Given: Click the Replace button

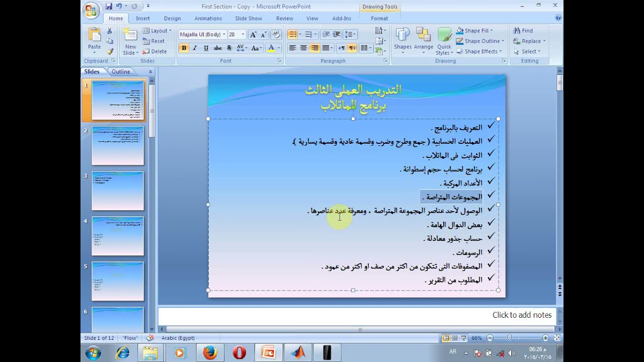Looking at the screenshot, I should tap(529, 41).
